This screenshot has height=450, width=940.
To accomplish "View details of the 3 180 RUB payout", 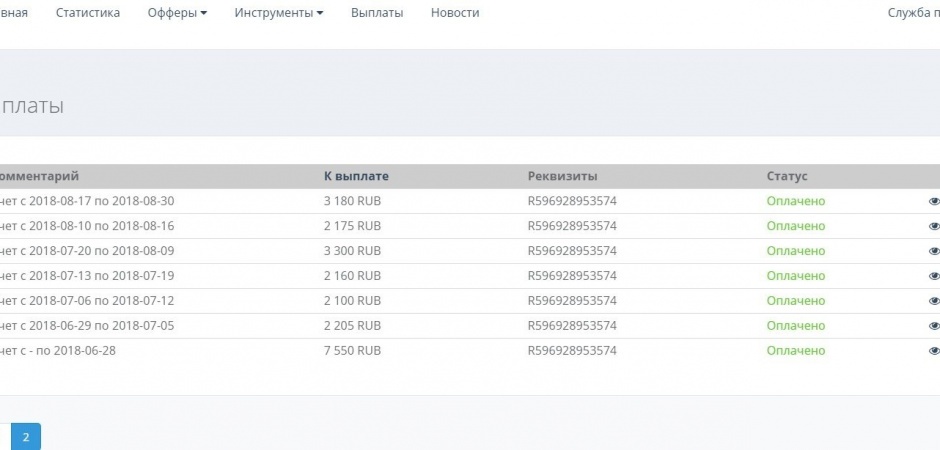I will (x=934, y=201).
